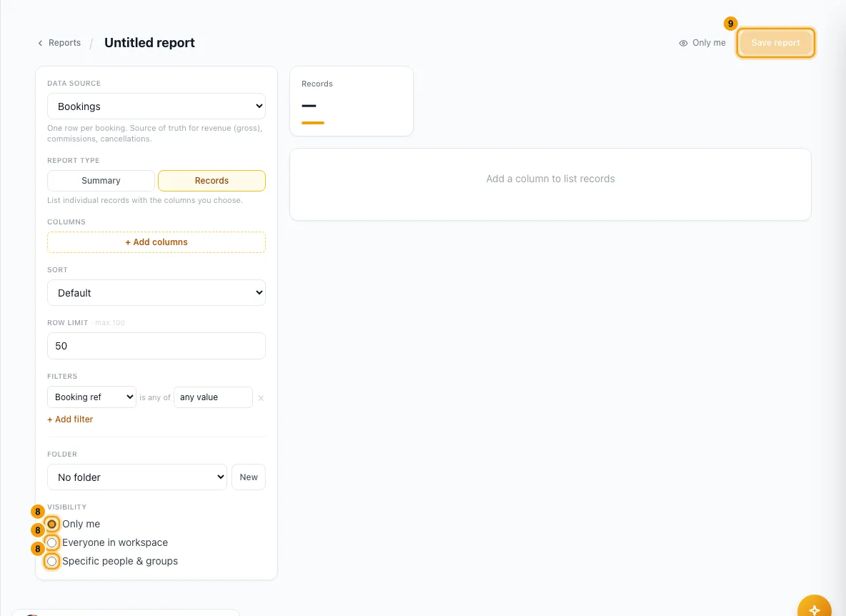846x616 pixels.
Task: Save the report with Save report button
Action: 775,43
